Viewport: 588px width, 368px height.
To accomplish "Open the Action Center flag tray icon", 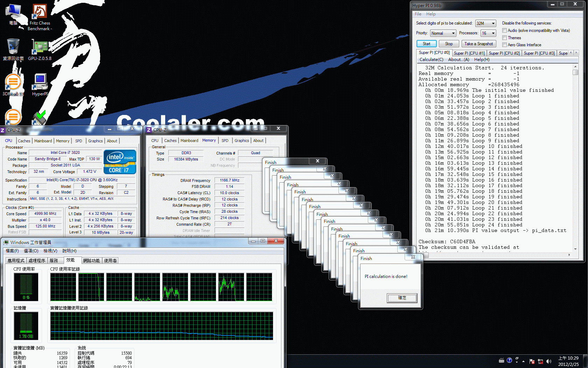I will 532,361.
